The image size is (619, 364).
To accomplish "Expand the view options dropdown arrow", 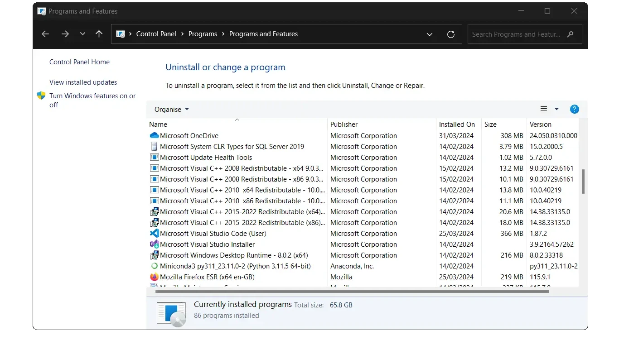I will 556,109.
